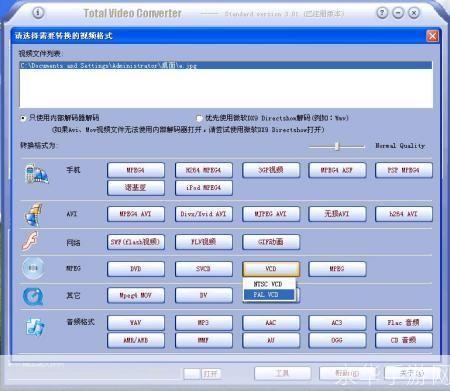The height and width of the screenshot is (391, 450).
Task: Adjust the Normal Quality slider
Action: (337, 146)
